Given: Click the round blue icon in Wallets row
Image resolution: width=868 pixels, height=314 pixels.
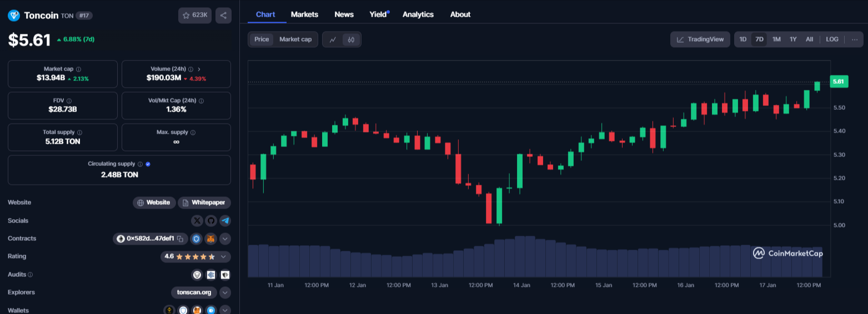Looking at the screenshot, I should 211,310.
